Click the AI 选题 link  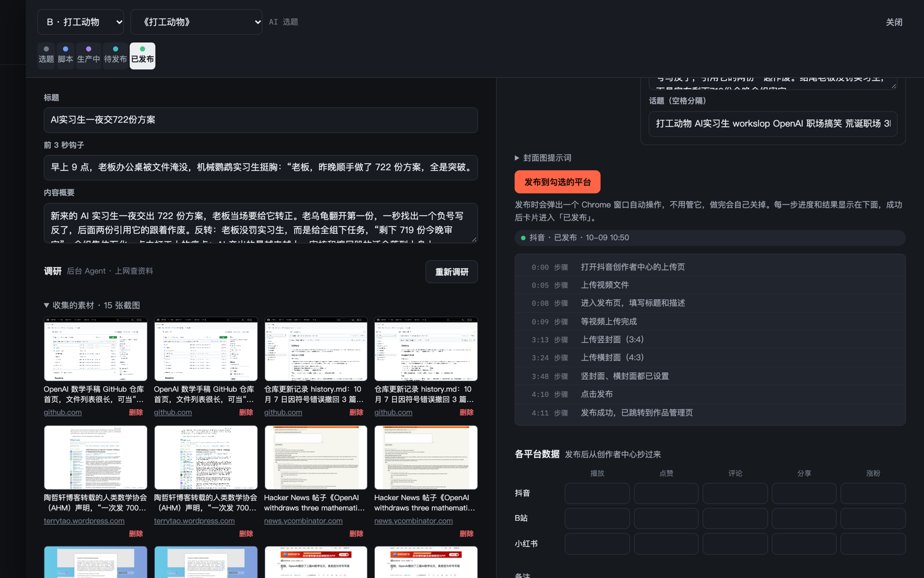click(284, 22)
